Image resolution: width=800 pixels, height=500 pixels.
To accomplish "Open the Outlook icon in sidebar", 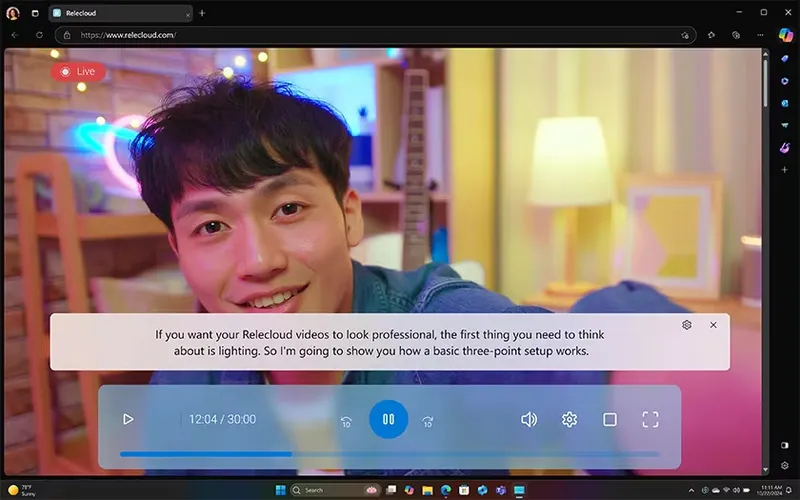I will tap(785, 103).
